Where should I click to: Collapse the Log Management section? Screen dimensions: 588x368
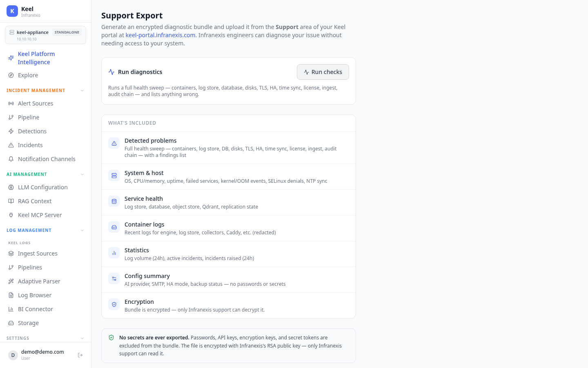click(x=82, y=230)
